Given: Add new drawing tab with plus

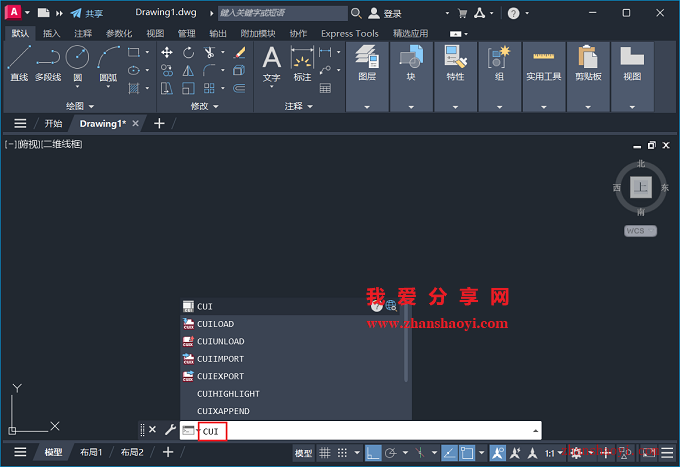Looking at the screenshot, I should pyautogui.click(x=159, y=124).
